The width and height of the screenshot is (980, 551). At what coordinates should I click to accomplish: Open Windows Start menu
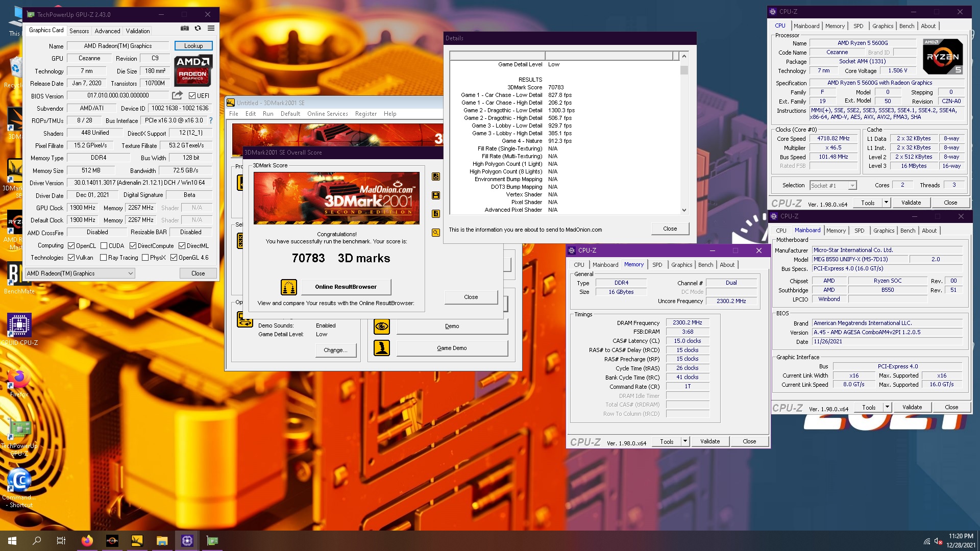[x=12, y=541]
